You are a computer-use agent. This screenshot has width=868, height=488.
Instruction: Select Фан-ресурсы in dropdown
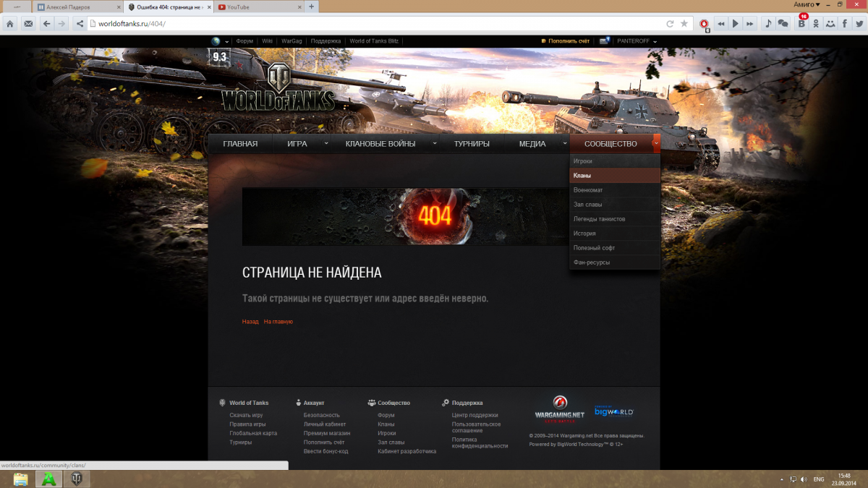(x=615, y=262)
